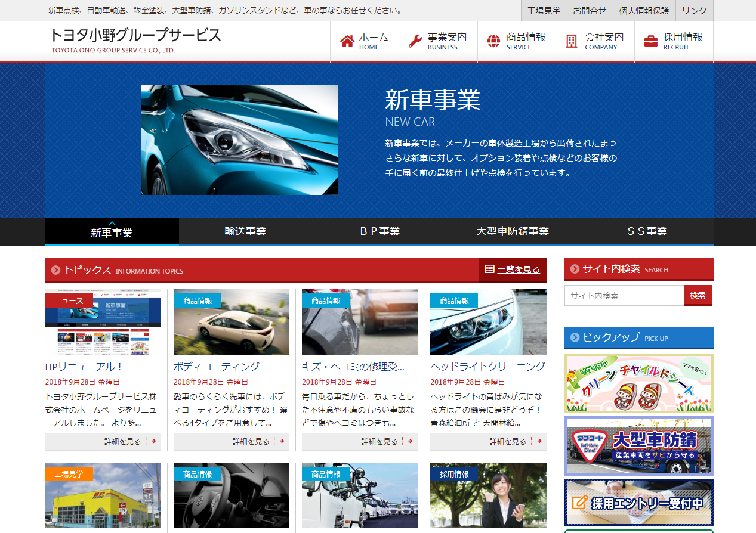
Task: Open 事業案内 in main navigation
Action: [438, 41]
